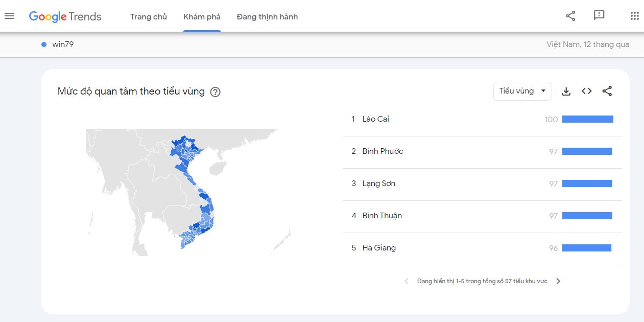The width and height of the screenshot is (644, 322).
Task: Share the subregion interest card
Action: pyautogui.click(x=607, y=91)
